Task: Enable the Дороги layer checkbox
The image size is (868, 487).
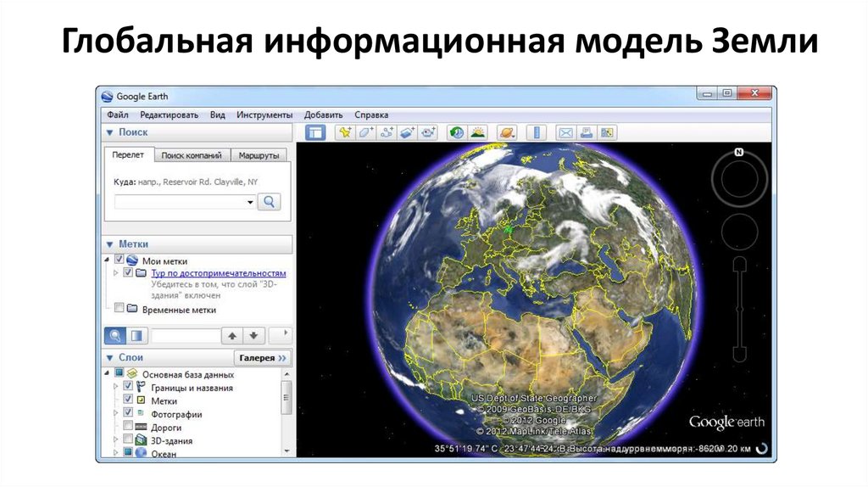Action: (128, 426)
